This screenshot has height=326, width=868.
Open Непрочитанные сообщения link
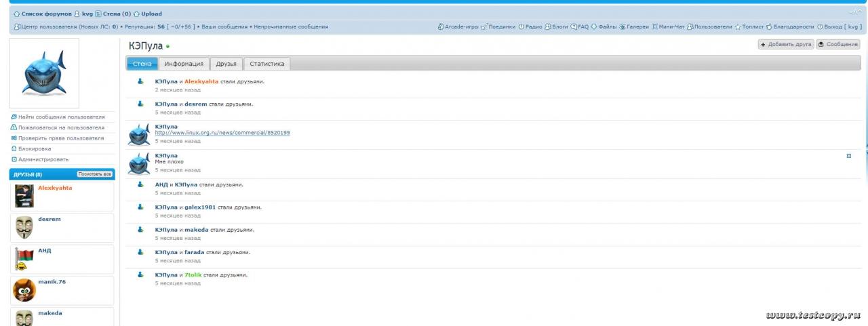291,27
